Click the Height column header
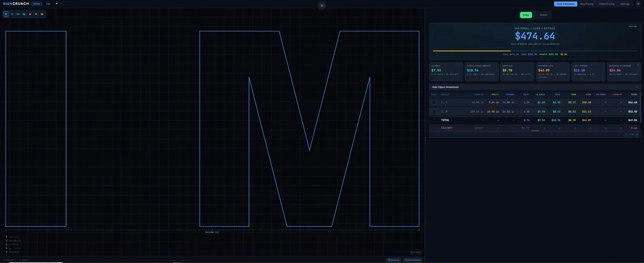 510,95
